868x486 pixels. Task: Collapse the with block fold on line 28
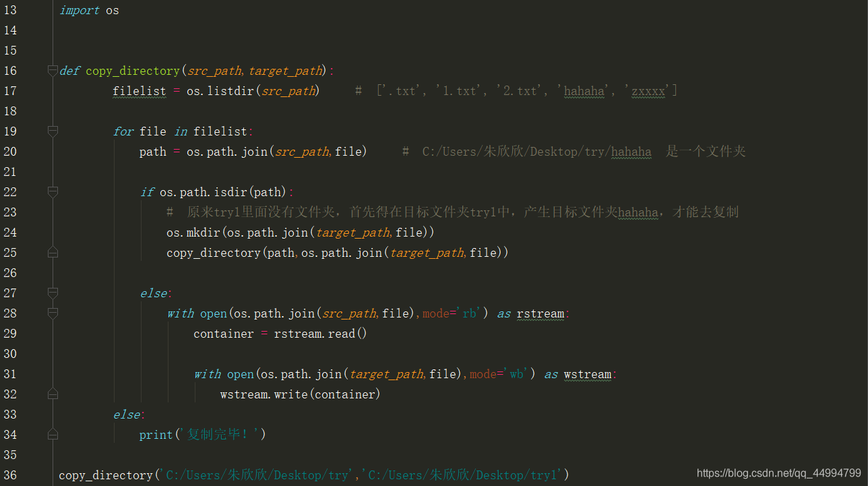(53, 313)
